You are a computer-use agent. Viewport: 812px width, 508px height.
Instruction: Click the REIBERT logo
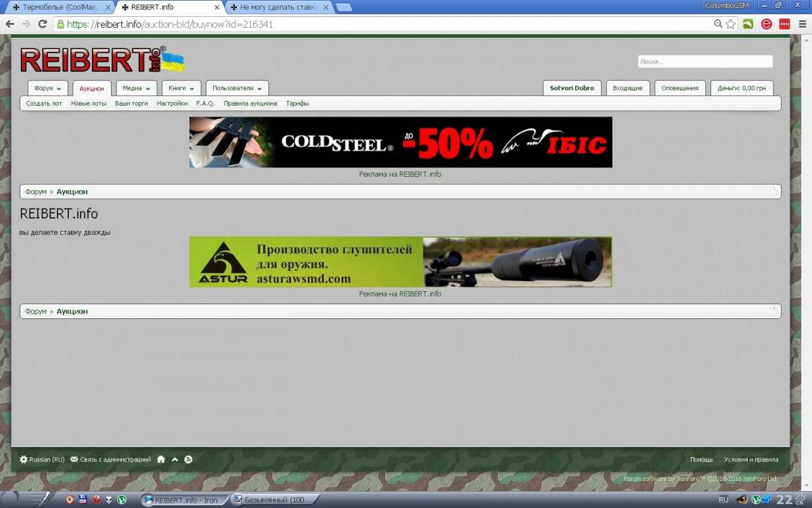(x=102, y=60)
